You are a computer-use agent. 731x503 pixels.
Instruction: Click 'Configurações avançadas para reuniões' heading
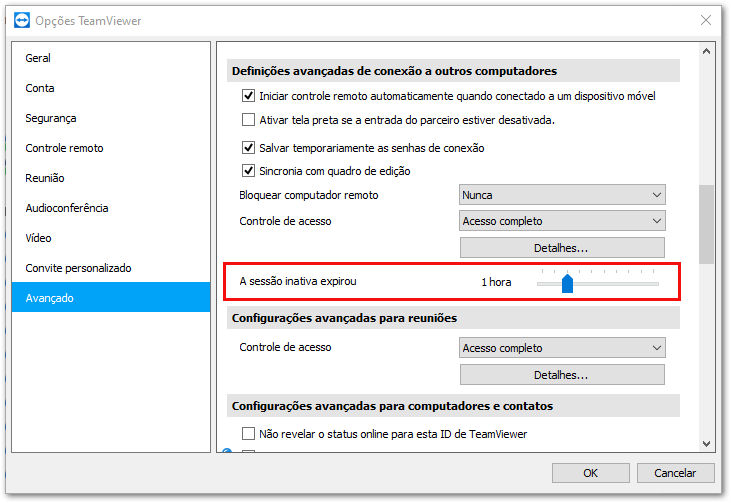344,318
